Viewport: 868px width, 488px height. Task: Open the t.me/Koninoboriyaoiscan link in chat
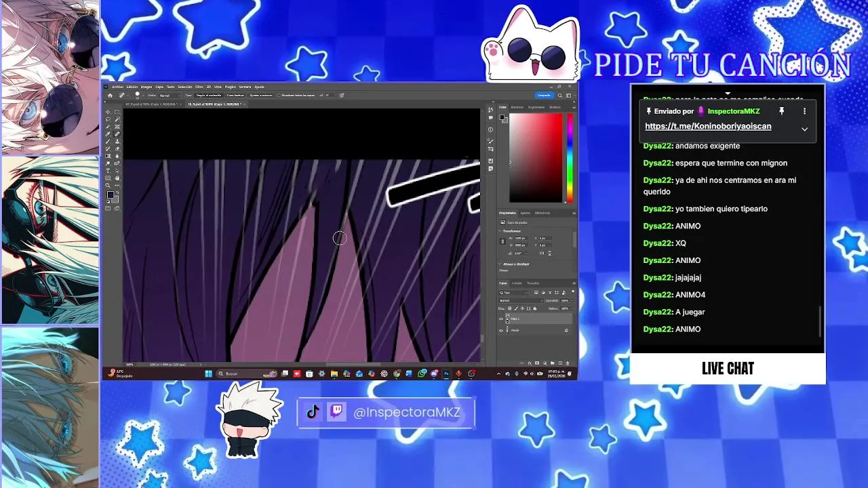pyautogui.click(x=708, y=126)
